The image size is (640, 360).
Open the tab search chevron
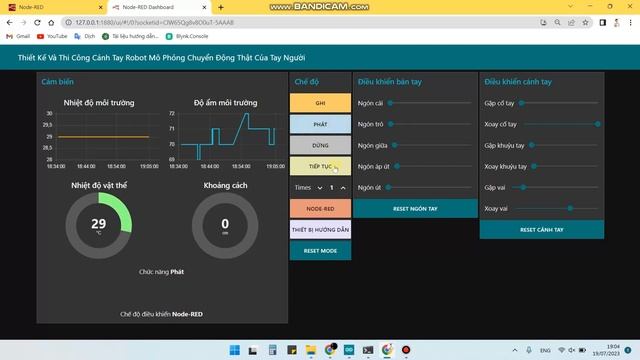tap(570, 6)
